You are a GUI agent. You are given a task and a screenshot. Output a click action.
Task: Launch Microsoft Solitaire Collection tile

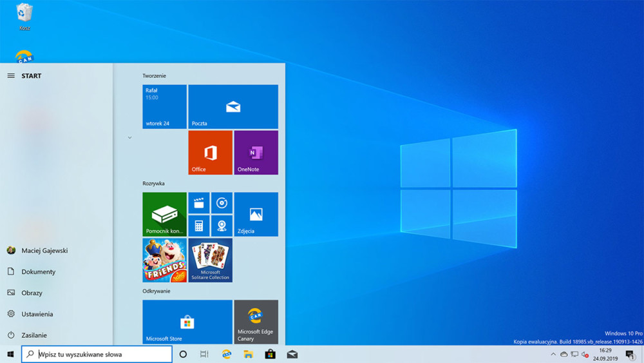coord(211,260)
